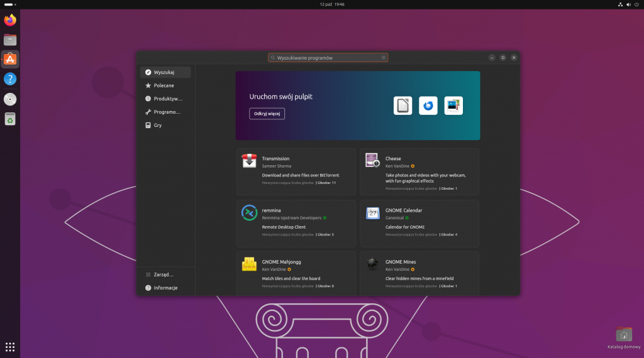Open the power icon in top bar
The width and height of the screenshot is (644, 358).
[636, 4]
